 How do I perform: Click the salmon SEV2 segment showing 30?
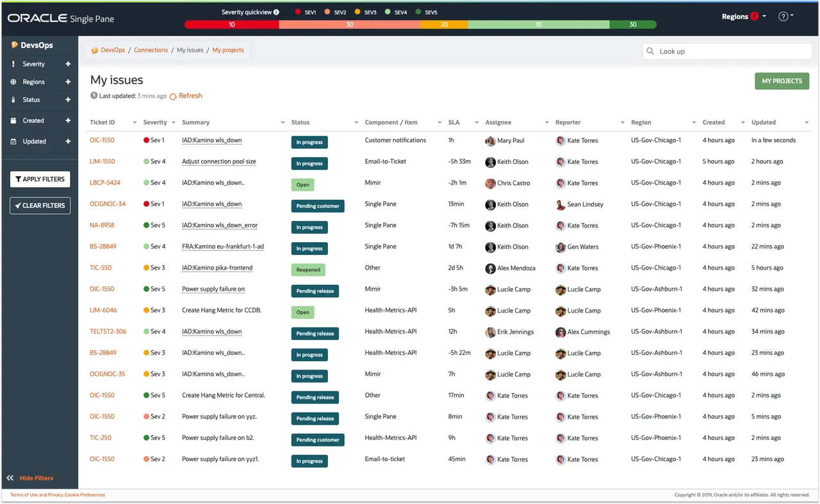(350, 25)
